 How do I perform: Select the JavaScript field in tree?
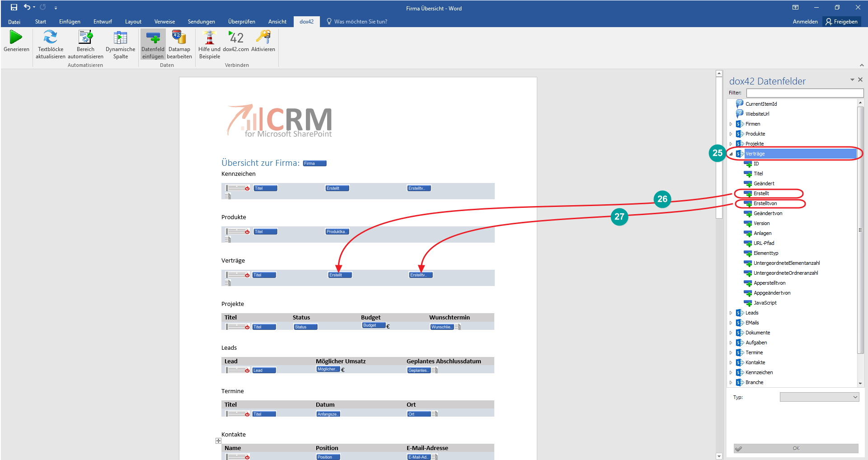765,303
